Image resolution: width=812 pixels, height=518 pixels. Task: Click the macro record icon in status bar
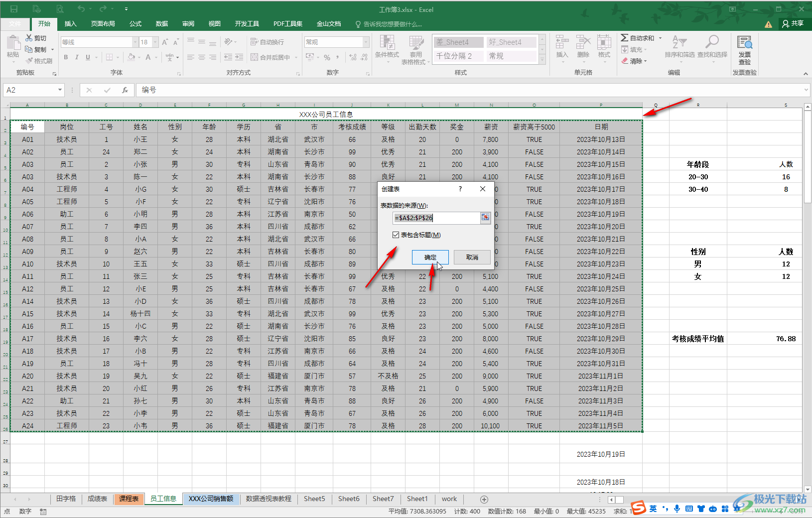[43, 512]
